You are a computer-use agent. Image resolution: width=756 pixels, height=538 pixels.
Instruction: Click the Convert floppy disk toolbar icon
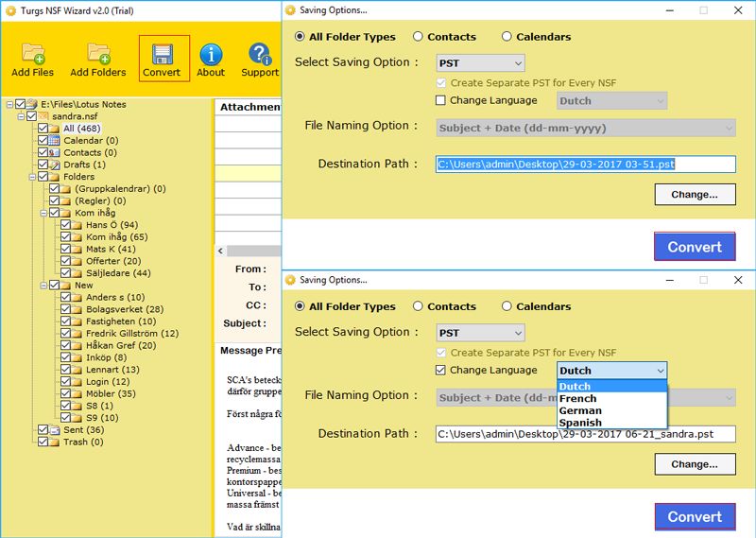point(163,54)
